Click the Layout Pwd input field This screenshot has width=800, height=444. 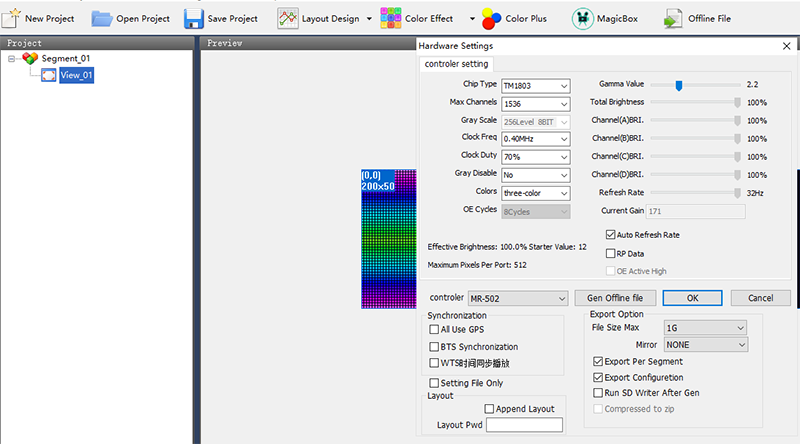524,425
